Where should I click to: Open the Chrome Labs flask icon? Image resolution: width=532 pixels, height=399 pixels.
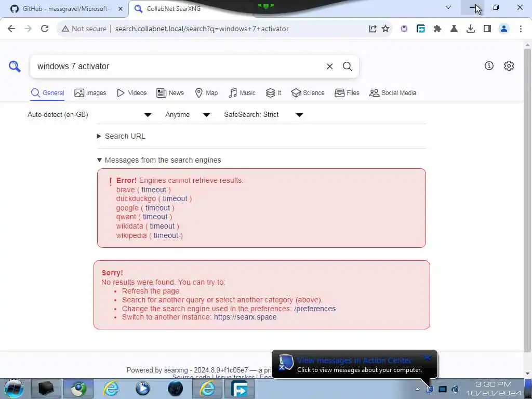tap(454, 29)
